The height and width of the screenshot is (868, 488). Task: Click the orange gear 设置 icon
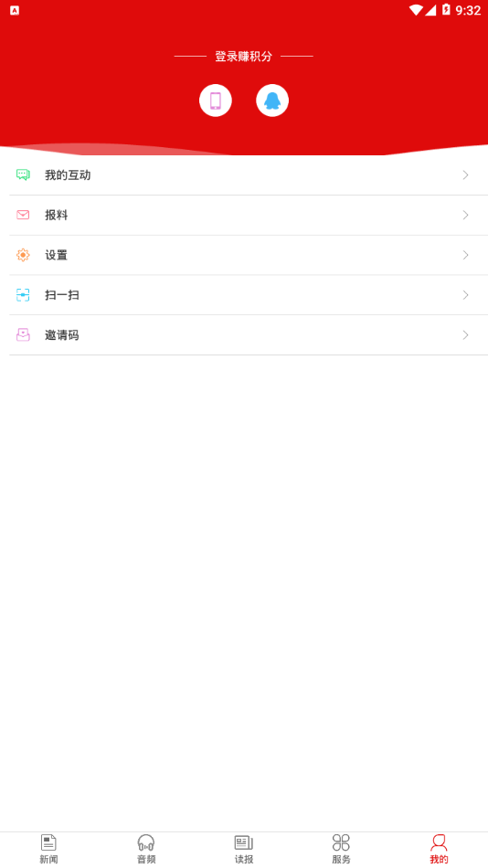(x=23, y=255)
